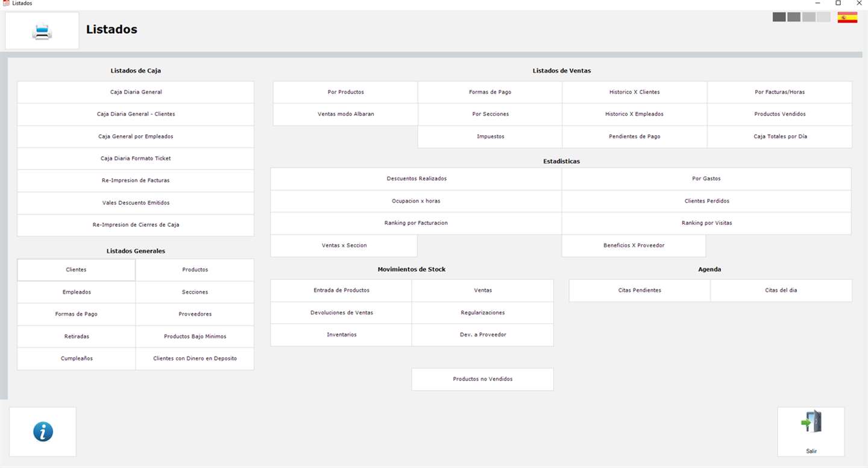Show the Cumpleaños listing
The image size is (868, 468).
click(77, 358)
